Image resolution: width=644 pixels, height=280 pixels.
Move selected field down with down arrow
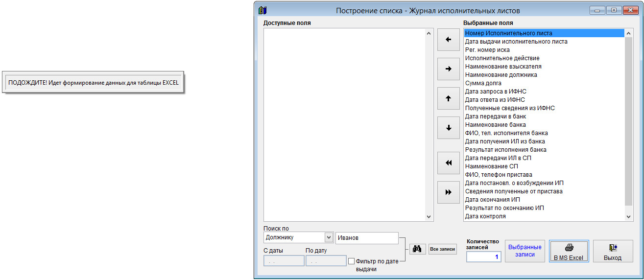(x=448, y=128)
